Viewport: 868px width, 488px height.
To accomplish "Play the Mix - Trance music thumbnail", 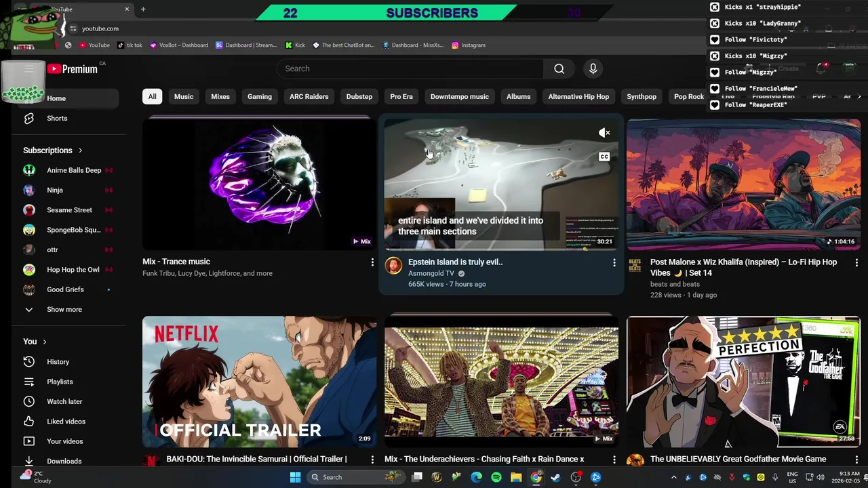I will (x=258, y=184).
